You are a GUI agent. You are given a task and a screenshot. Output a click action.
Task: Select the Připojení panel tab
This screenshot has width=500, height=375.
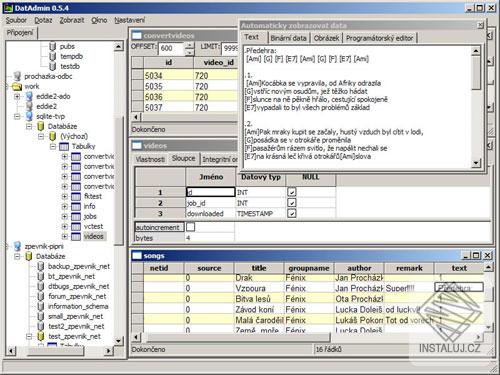(20, 33)
